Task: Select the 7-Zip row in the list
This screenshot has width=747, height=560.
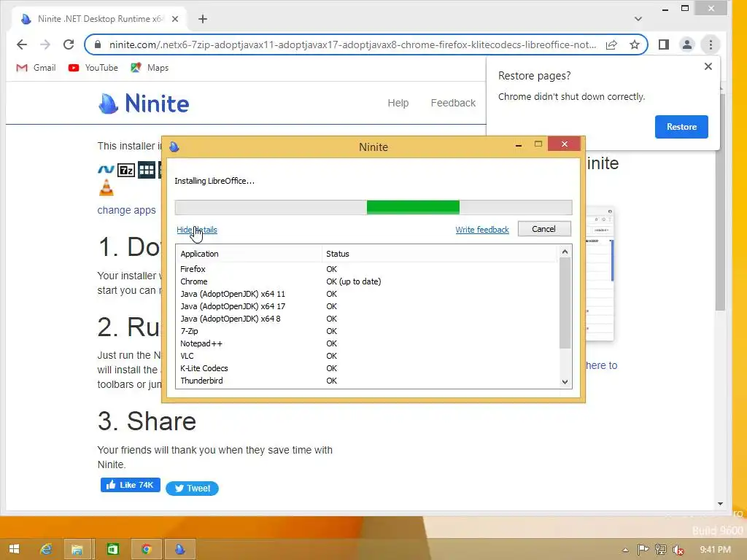Action: click(x=367, y=331)
